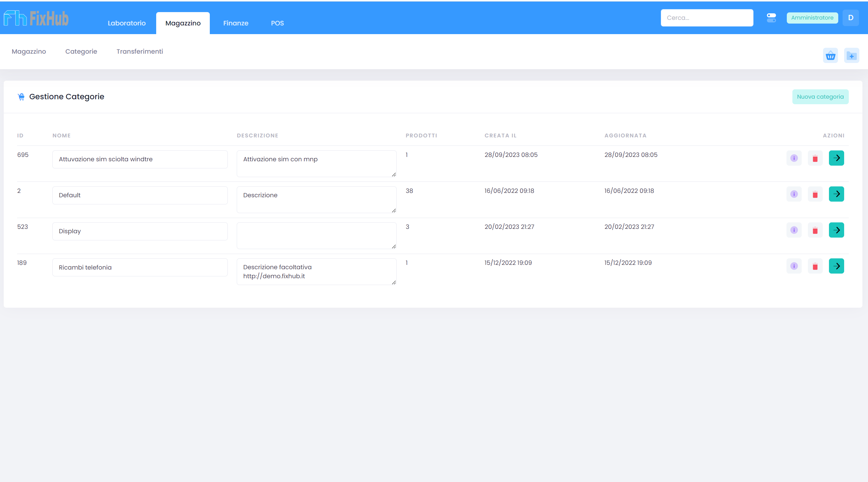Image resolution: width=868 pixels, height=482 pixels.
Task: Click the Nuova categoria button
Action: coord(820,97)
